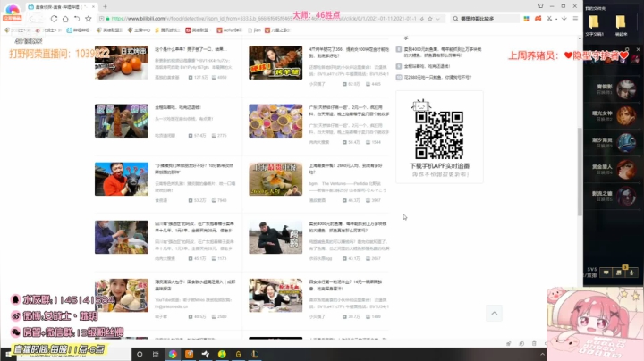Screen dimensions: 644x361
Task: Click the badged middle button in League client
Action: (619, 273)
